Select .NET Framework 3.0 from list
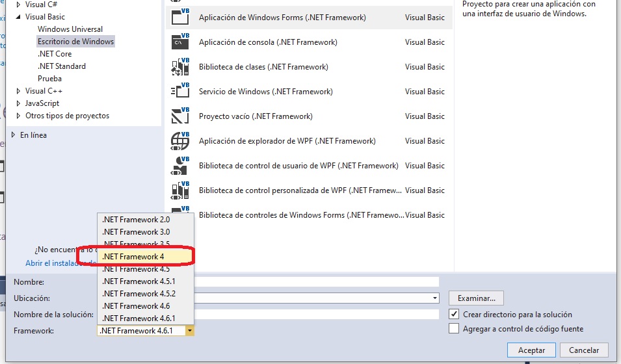This screenshot has height=364, width=621. pos(146,231)
